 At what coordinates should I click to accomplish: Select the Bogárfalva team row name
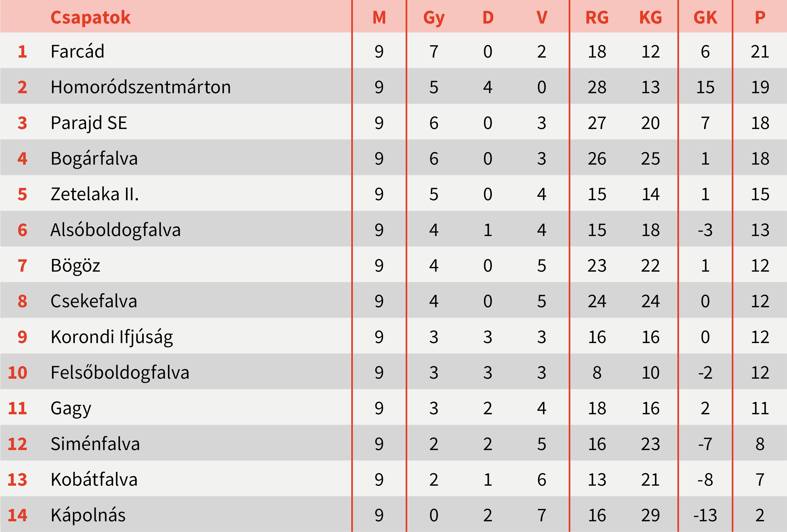pos(94,158)
